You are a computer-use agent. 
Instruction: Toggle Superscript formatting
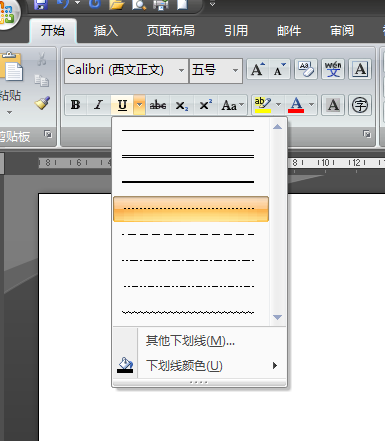(x=206, y=105)
